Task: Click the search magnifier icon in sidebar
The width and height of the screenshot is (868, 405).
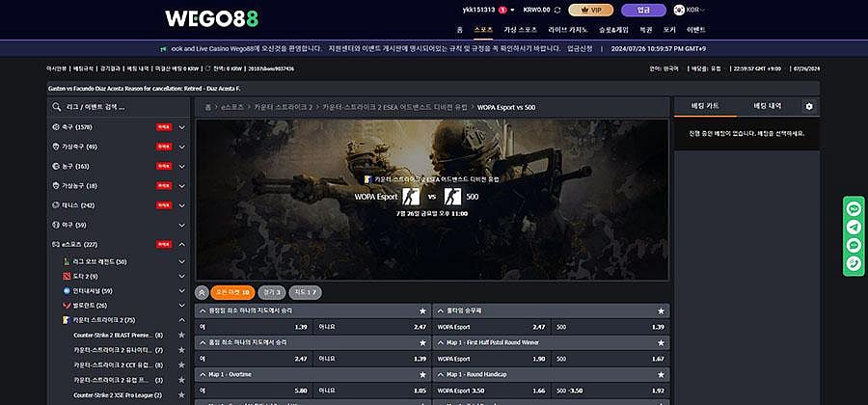Action: 57,107
